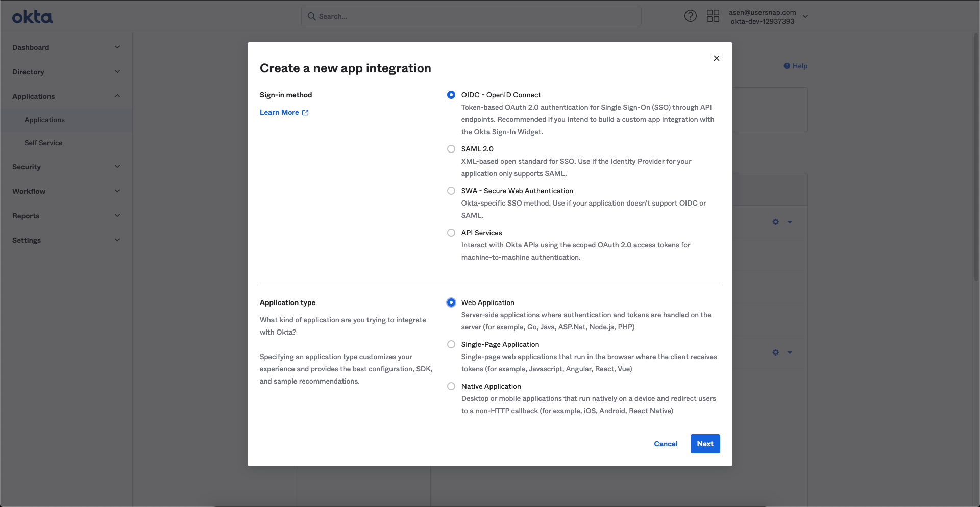
Task: Open dropdown caret next to upper gear
Action: (x=790, y=222)
